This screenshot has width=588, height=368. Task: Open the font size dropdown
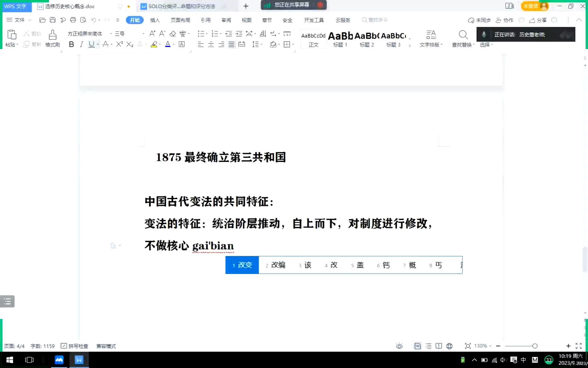pyautogui.click(x=143, y=33)
